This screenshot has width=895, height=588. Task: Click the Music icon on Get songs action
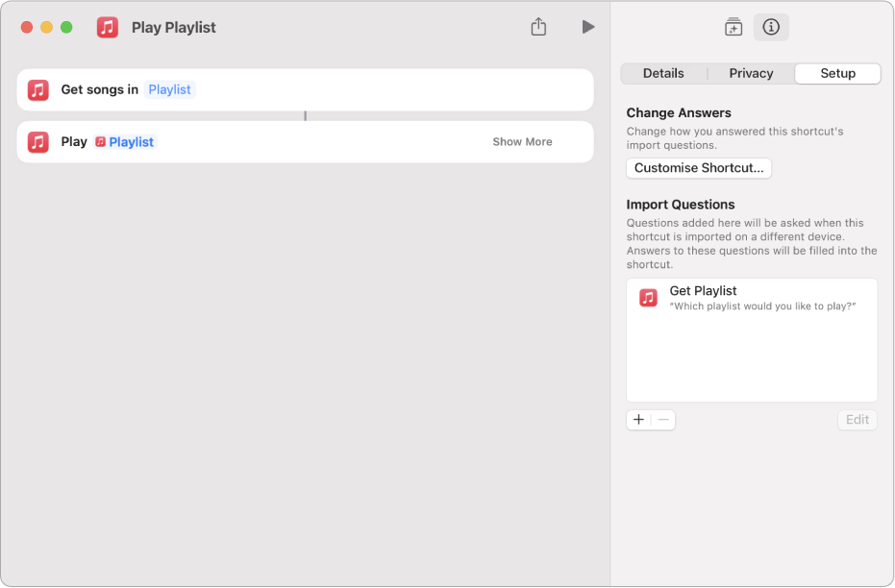[38, 90]
